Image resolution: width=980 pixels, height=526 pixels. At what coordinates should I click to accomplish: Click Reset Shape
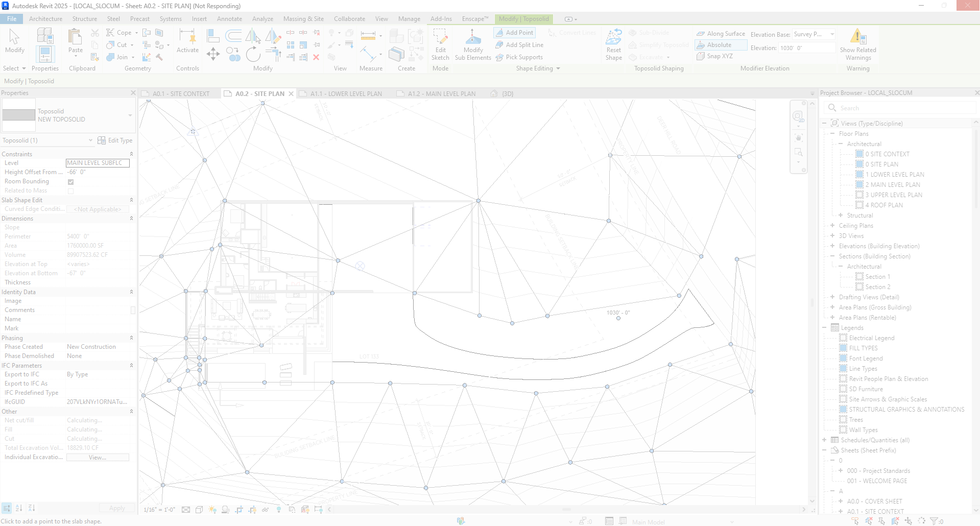pos(613,45)
